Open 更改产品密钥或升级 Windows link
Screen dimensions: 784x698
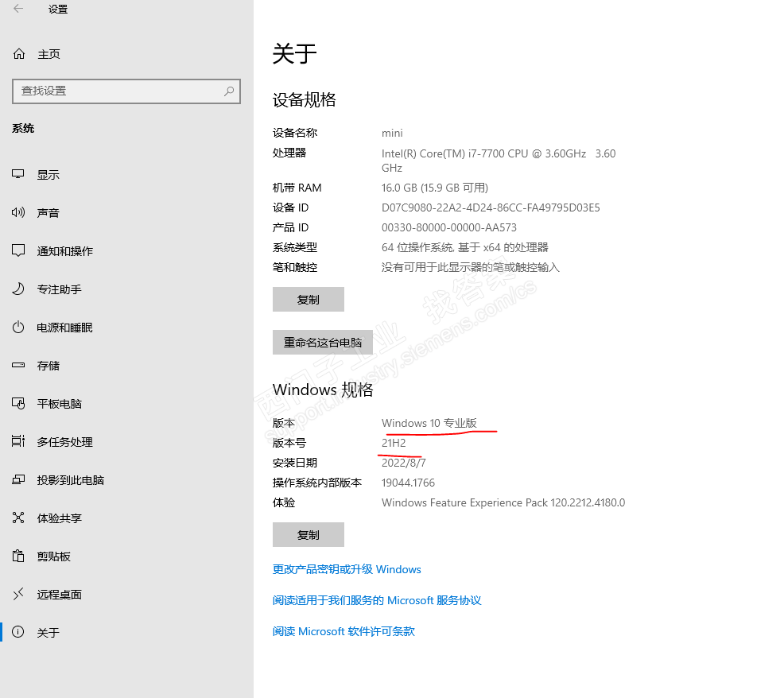coord(347,569)
